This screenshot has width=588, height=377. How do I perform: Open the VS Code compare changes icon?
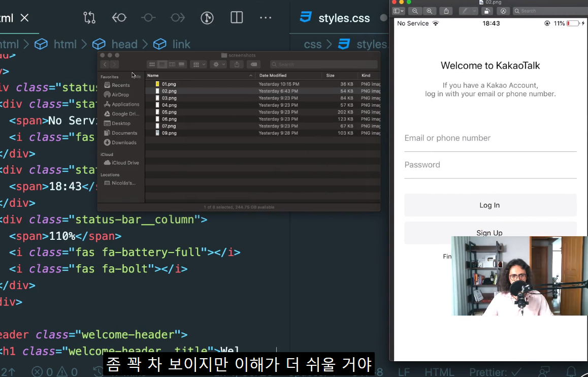coord(90,18)
